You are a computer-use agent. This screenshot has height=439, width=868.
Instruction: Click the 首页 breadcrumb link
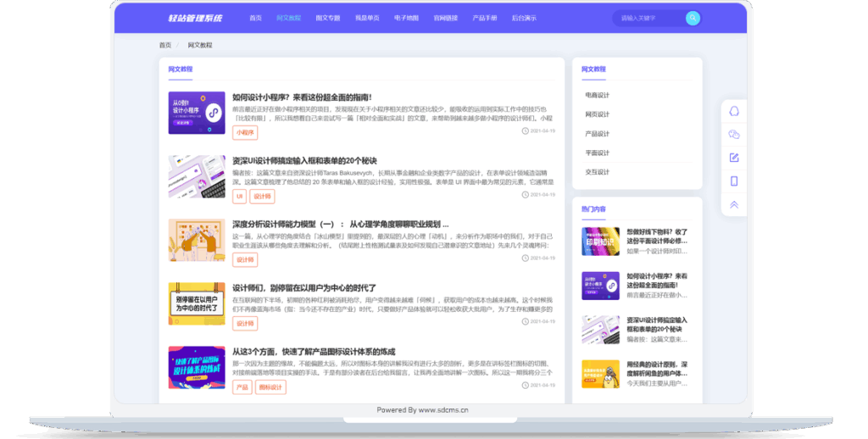[165, 46]
